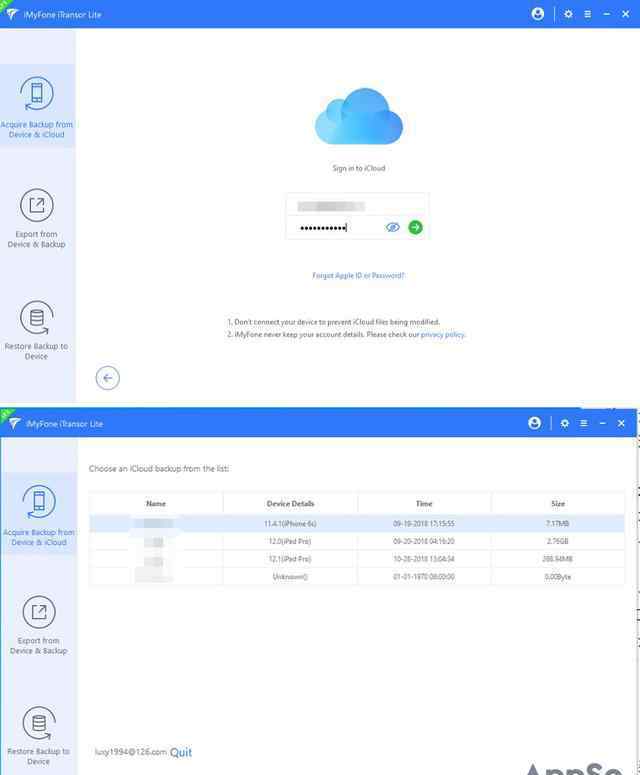
Task: Open account profile icon in backup list window
Action: 534,423
